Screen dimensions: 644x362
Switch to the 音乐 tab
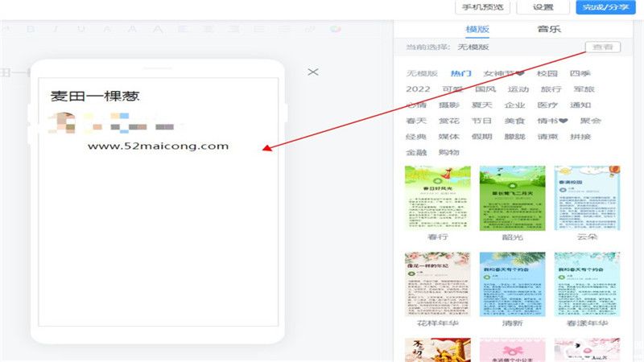[549, 29]
